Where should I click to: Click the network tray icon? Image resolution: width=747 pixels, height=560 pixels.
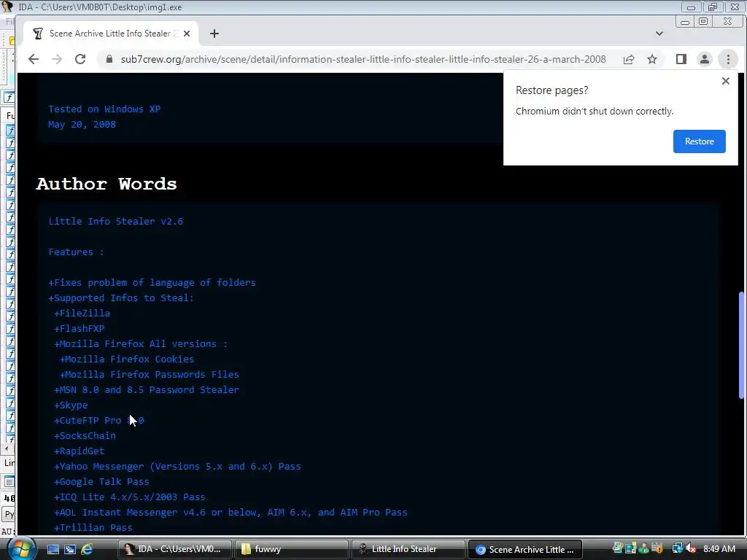[677, 549]
